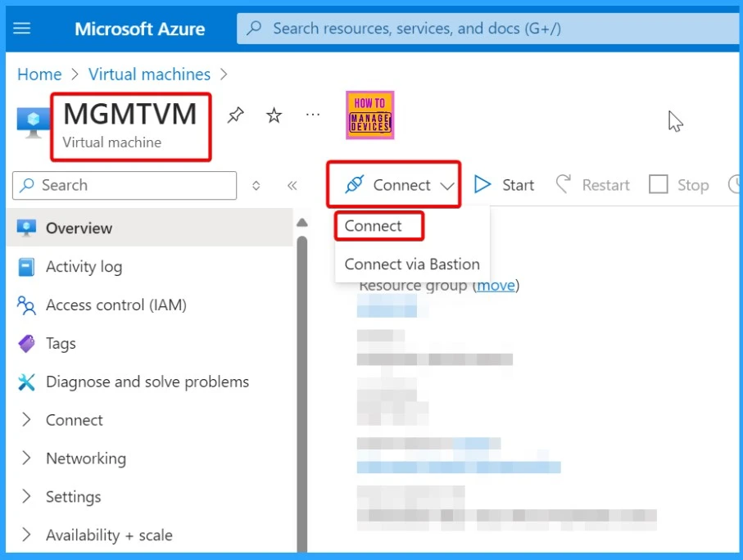Open the Overview menu item
Viewport: 743px width, 560px height.
pyautogui.click(x=150, y=228)
